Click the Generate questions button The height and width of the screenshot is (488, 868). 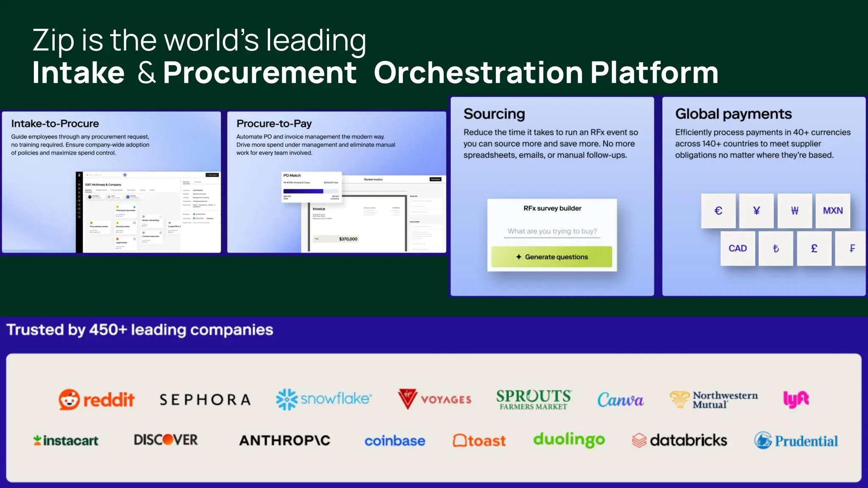(552, 257)
